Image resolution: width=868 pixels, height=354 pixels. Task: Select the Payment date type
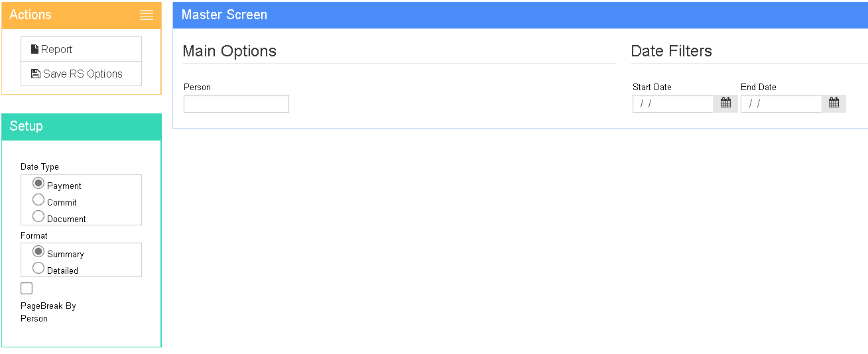tap(38, 184)
